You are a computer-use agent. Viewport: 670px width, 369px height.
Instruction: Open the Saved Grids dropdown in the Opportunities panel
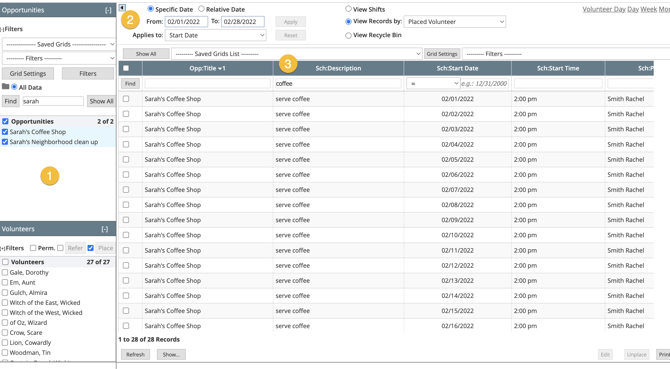click(59, 44)
